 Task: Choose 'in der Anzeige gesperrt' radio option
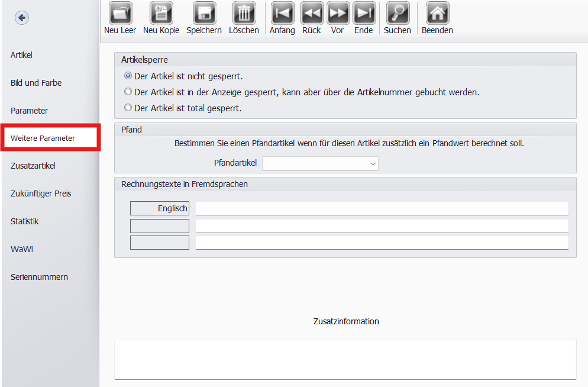point(128,92)
